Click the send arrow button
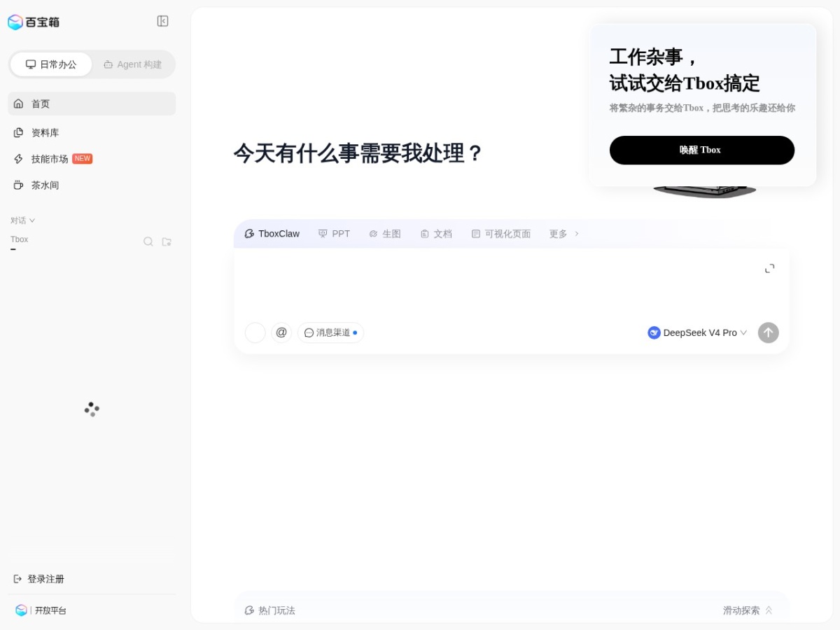 point(768,332)
